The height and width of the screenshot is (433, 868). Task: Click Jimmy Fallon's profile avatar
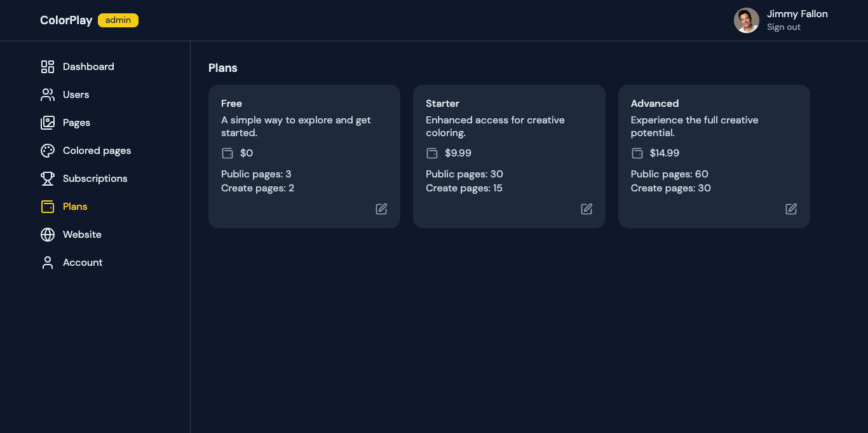pos(747,20)
